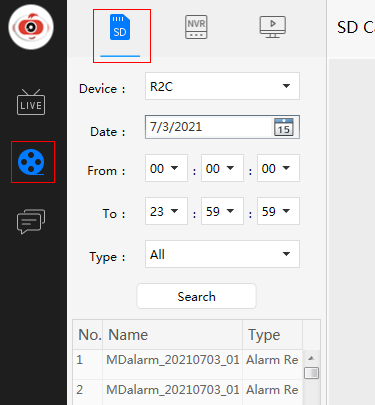Open the messages chat bubble section
The image size is (375, 405).
[x=31, y=221]
